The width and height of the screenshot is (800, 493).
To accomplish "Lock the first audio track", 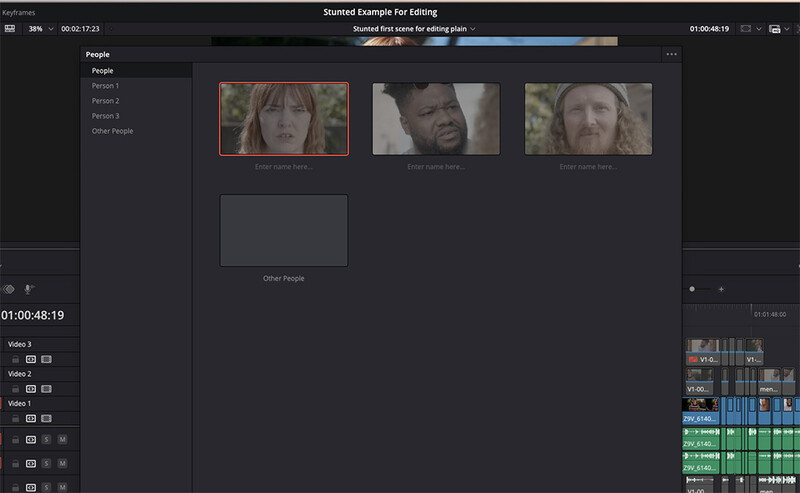I will pos(16,439).
